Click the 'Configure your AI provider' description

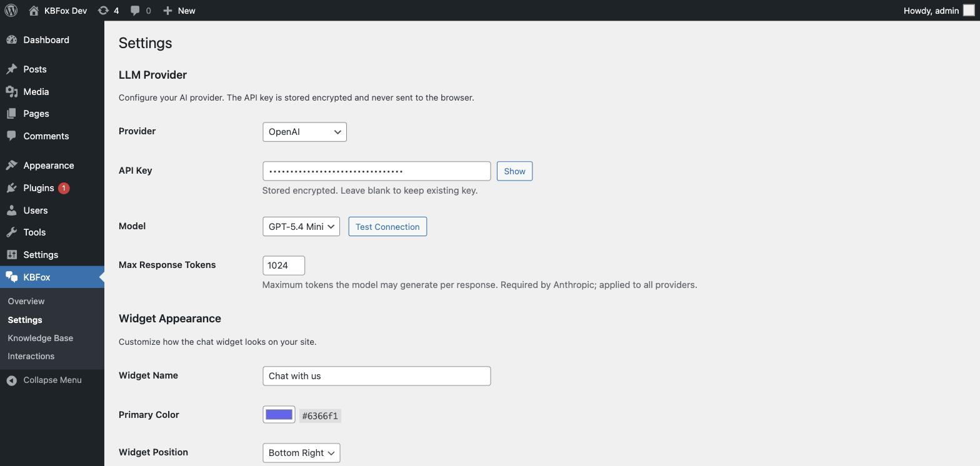tap(296, 97)
